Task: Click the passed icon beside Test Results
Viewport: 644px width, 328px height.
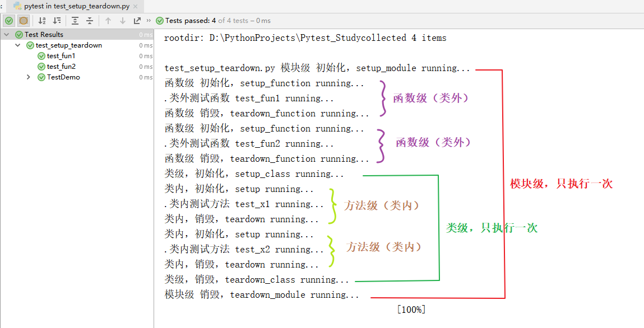Action: [x=19, y=35]
